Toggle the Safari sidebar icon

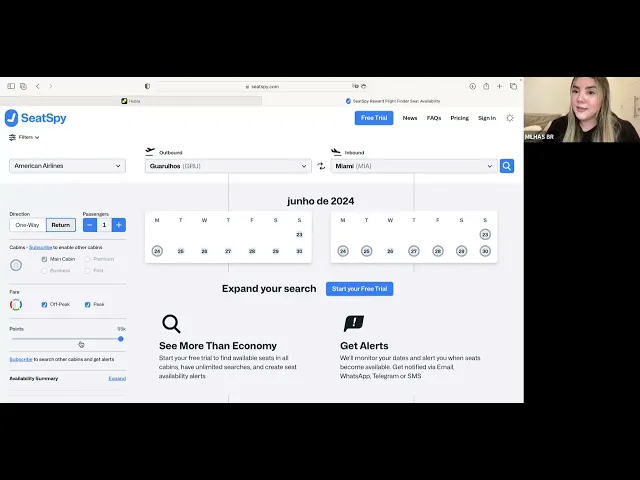[x=11, y=86]
